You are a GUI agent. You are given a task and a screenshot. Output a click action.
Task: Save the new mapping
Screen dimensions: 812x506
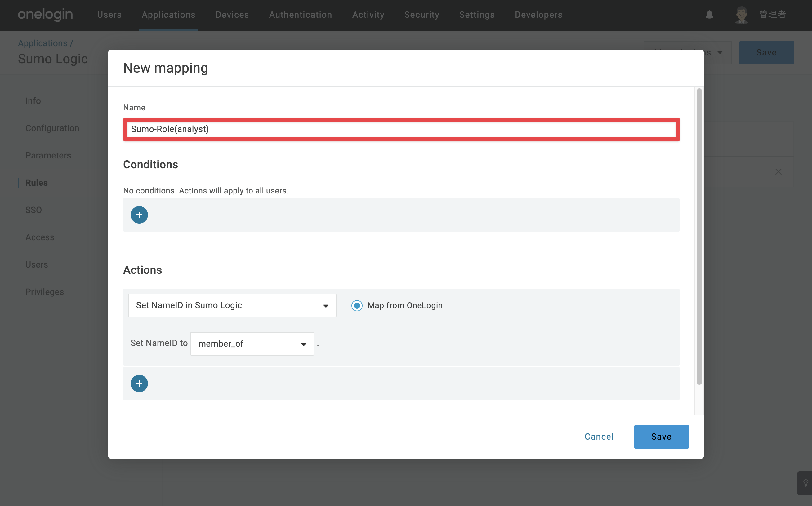pyautogui.click(x=661, y=437)
